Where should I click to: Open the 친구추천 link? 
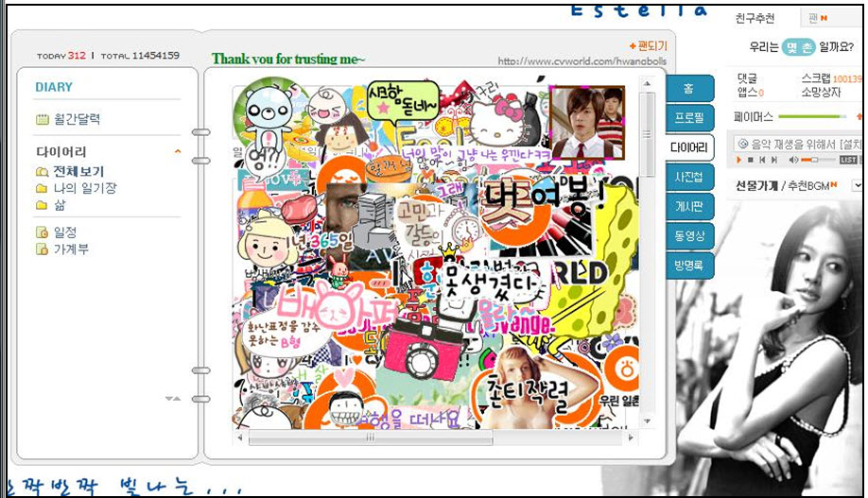click(755, 18)
